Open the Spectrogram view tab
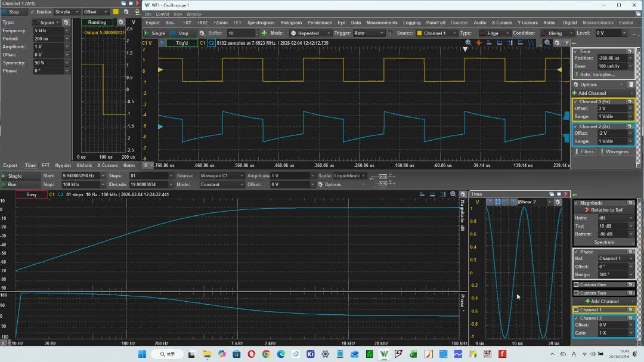 click(x=261, y=23)
